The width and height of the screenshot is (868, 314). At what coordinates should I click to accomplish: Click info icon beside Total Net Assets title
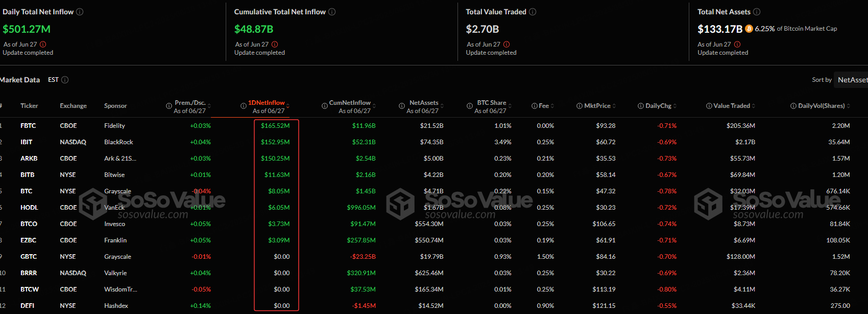[757, 12]
